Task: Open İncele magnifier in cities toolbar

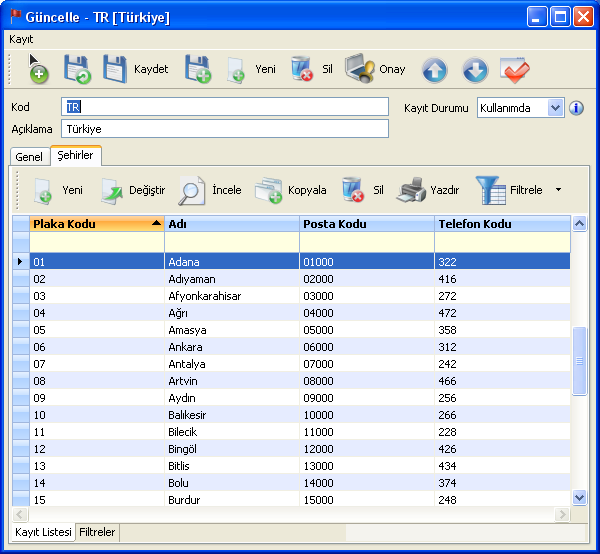Action: (192, 190)
